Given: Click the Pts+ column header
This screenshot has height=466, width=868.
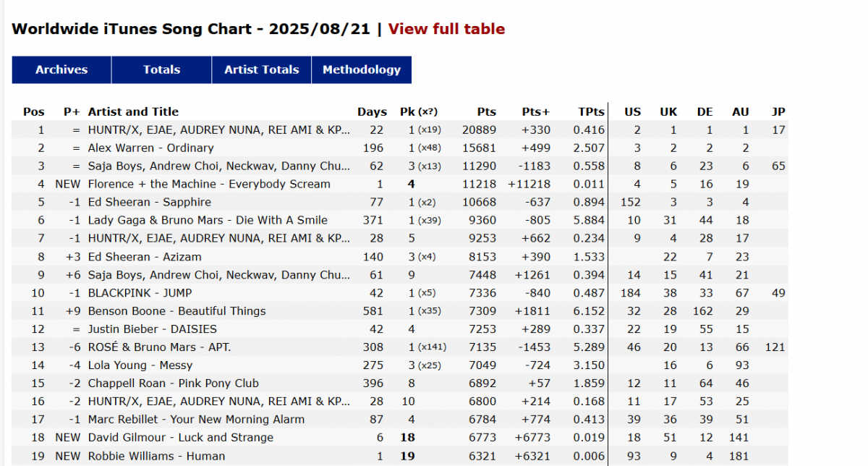Looking at the screenshot, I should coord(536,111).
